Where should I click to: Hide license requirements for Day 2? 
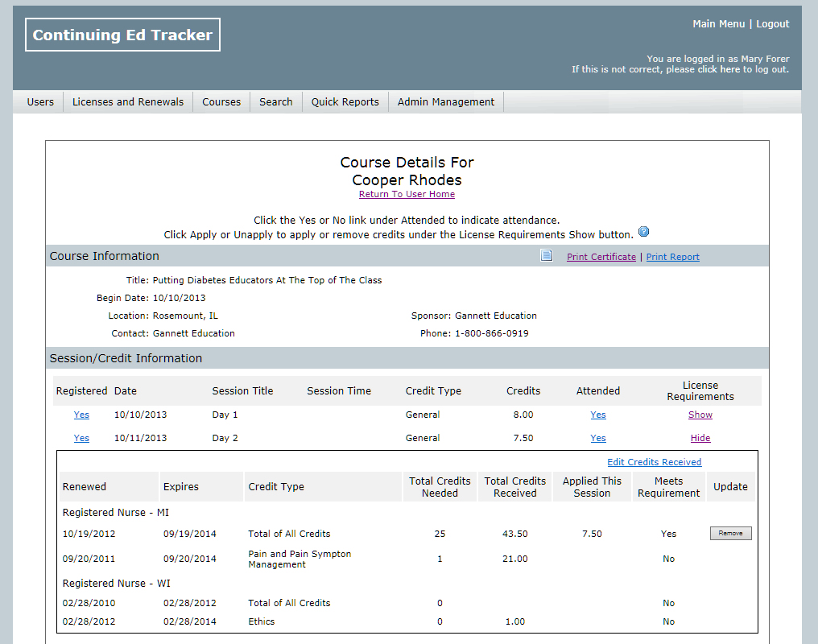[x=700, y=438]
